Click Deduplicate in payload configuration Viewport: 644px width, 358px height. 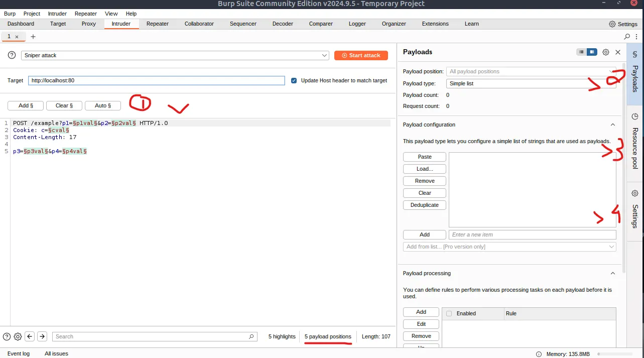(424, 205)
